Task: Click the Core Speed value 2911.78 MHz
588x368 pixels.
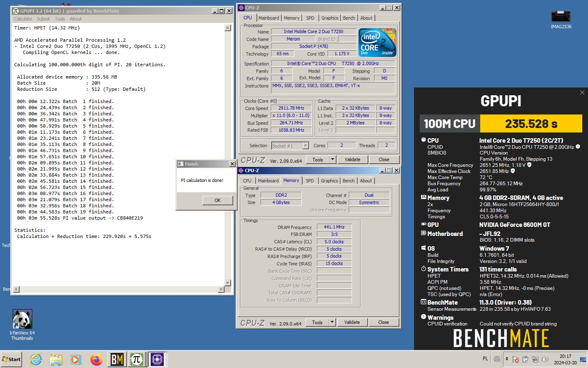Action: pos(291,108)
